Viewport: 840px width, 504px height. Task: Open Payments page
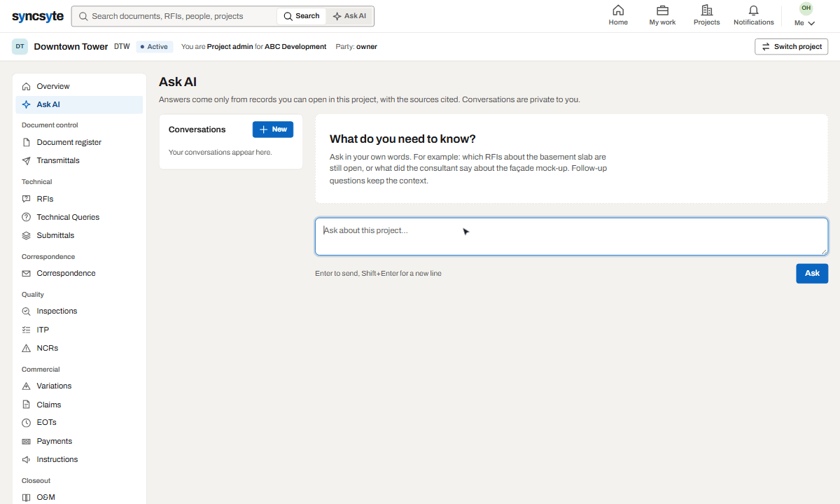(x=79, y=441)
